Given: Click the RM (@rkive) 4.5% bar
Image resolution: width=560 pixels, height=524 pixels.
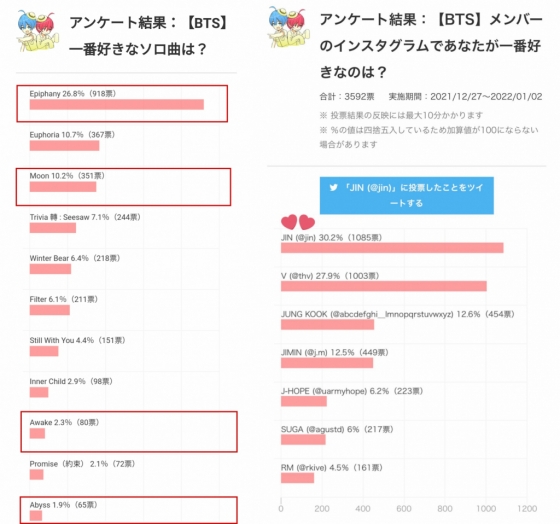Looking at the screenshot, I should [298, 478].
